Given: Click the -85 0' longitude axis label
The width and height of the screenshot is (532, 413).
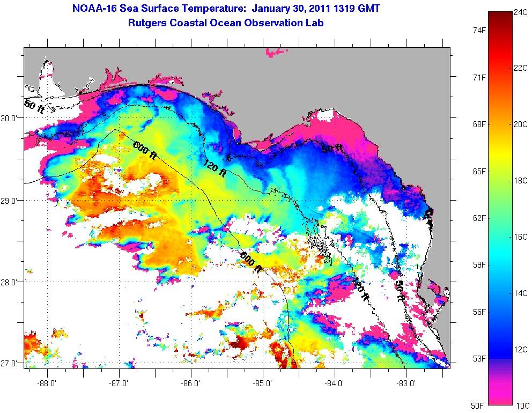Looking at the screenshot, I should (x=263, y=384).
